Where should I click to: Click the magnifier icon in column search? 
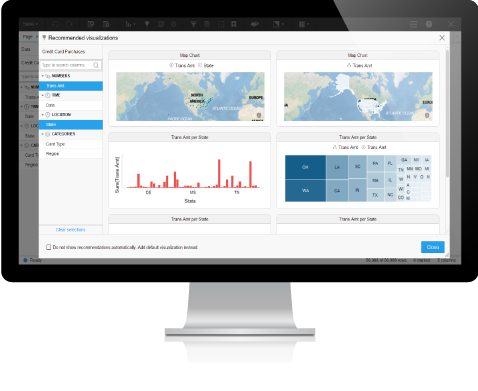pyautogui.click(x=96, y=65)
